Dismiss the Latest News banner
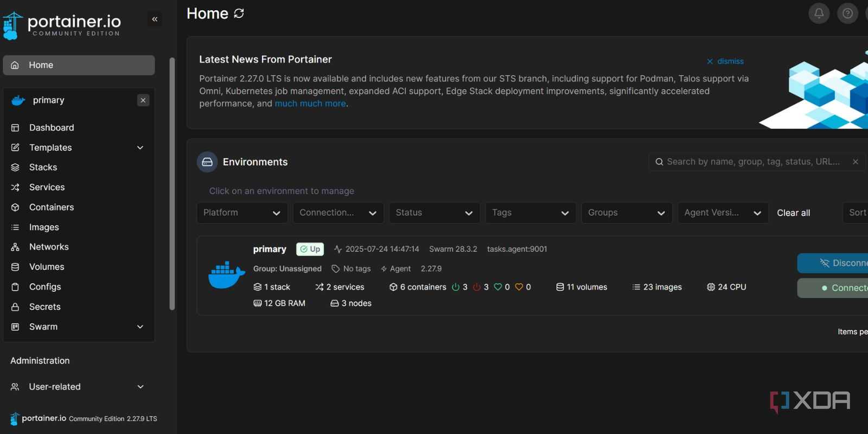This screenshot has height=434, width=868. (725, 61)
